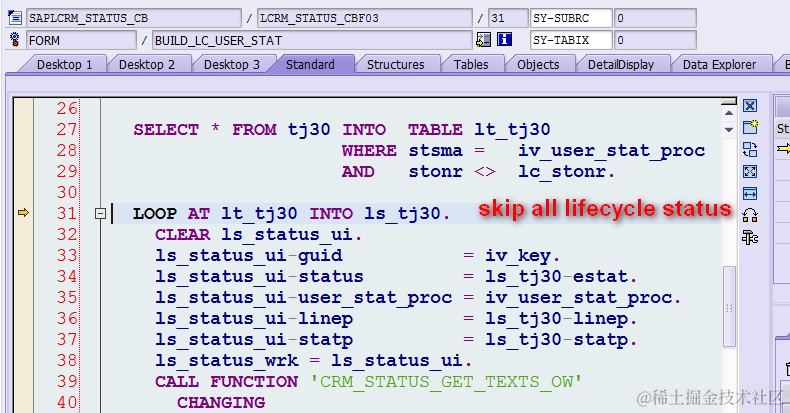Click the SY-TABIX field

coord(571,40)
